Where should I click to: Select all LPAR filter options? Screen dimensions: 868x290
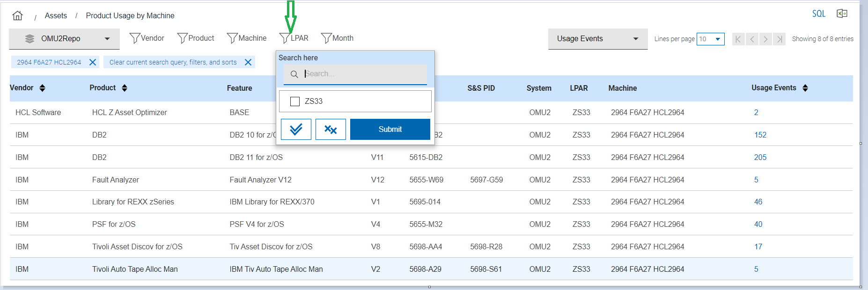pos(296,129)
